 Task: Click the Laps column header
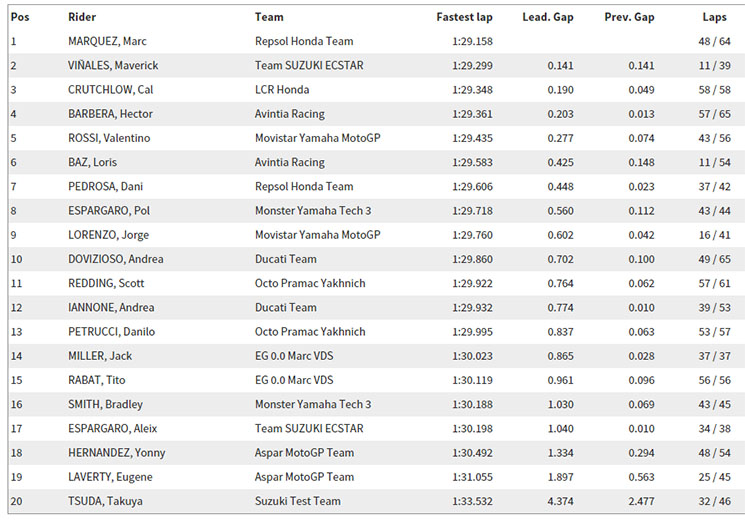[715, 17]
